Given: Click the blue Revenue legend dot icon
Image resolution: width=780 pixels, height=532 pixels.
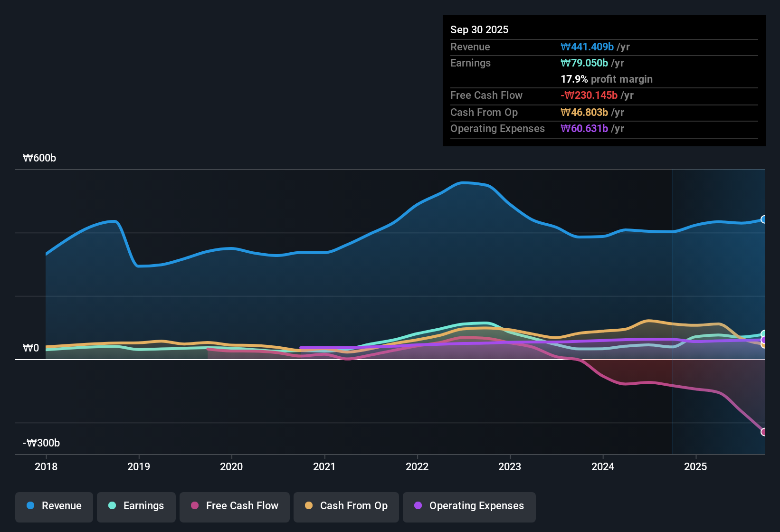Looking at the screenshot, I should click(30, 506).
